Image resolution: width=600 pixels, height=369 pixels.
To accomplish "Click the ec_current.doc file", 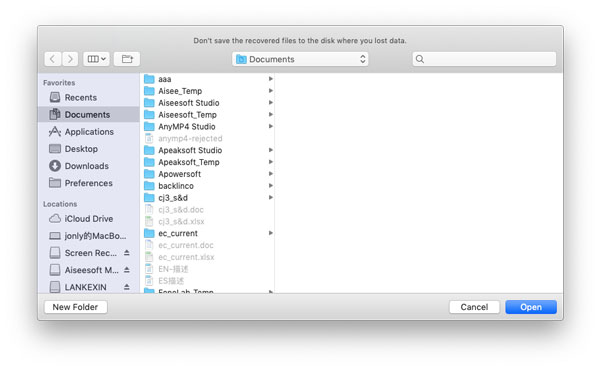I will [207, 245].
